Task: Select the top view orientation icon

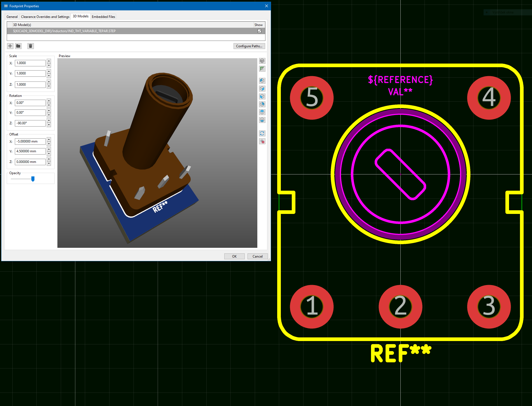Action: [262, 112]
